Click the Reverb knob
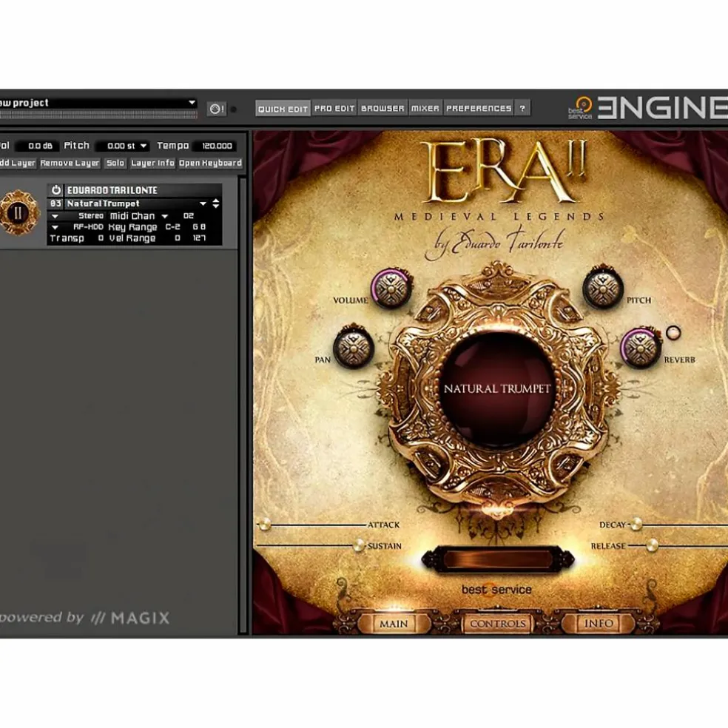The width and height of the screenshot is (728, 728). [x=641, y=348]
